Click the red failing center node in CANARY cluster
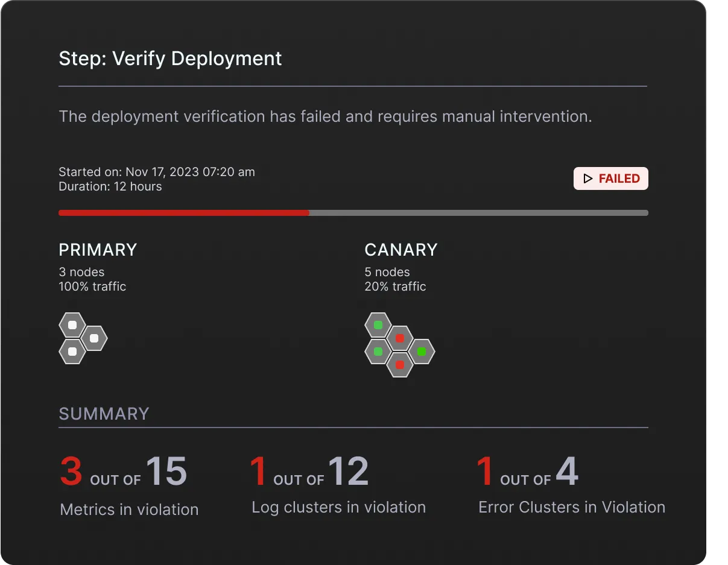The image size is (728, 565). (399, 338)
